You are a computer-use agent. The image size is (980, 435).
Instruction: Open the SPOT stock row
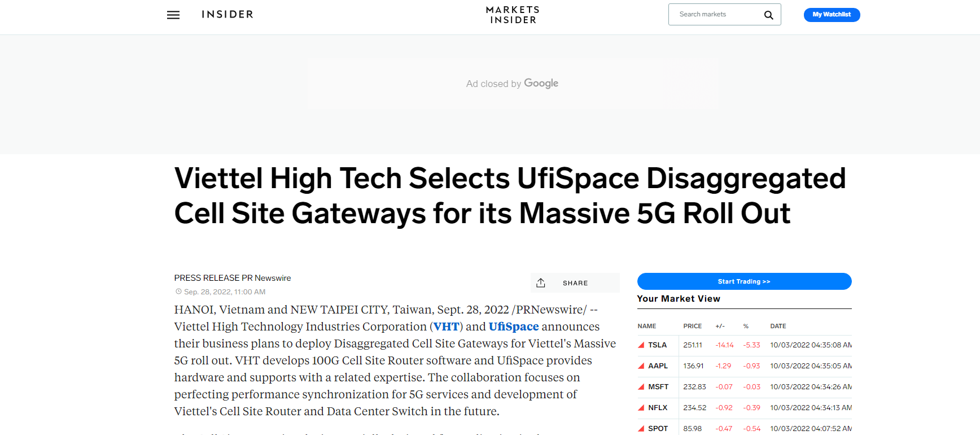pyautogui.click(x=744, y=428)
